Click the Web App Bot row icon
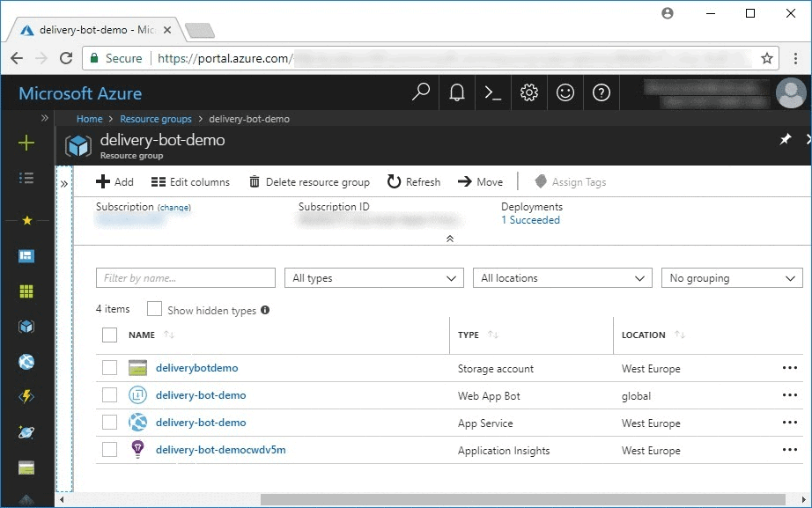The image size is (812, 508). coord(137,395)
